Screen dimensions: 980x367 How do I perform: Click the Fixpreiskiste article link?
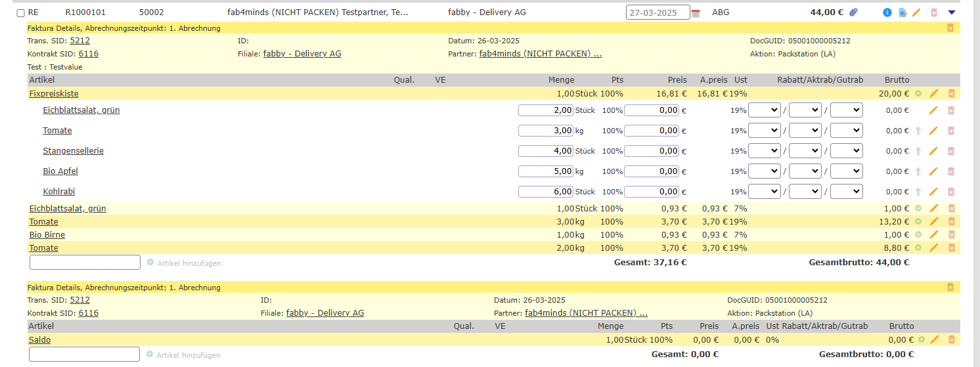click(x=54, y=94)
